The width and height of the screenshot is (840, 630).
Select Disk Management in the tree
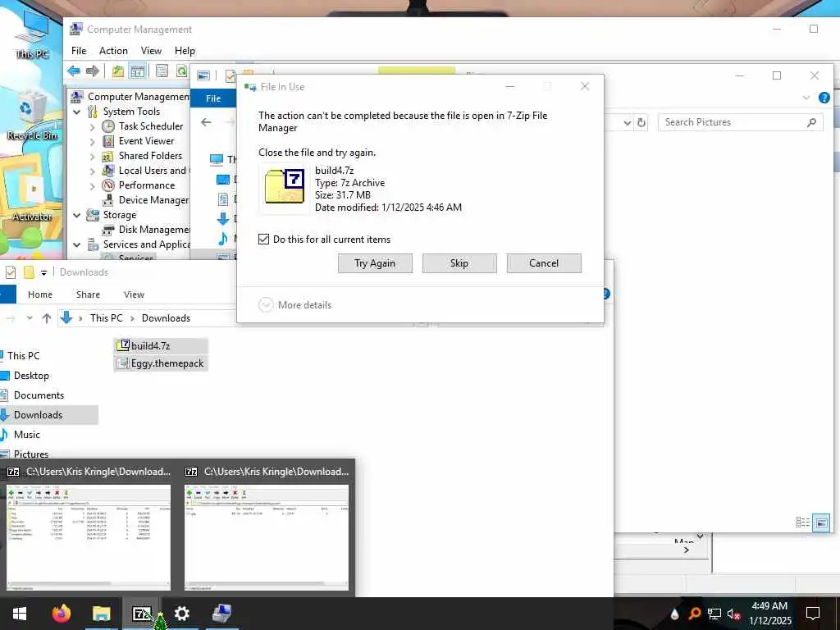[154, 230]
